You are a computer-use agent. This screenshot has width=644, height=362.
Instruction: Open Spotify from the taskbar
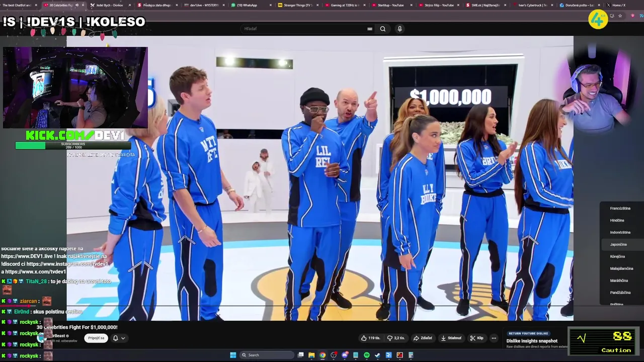[x=366, y=355]
